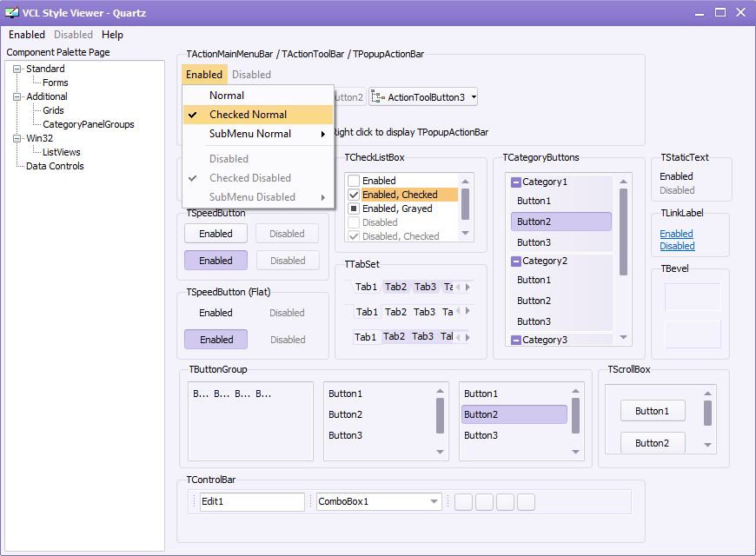This screenshot has height=556, width=756.
Task: Open the Help menu
Action: 112,35
